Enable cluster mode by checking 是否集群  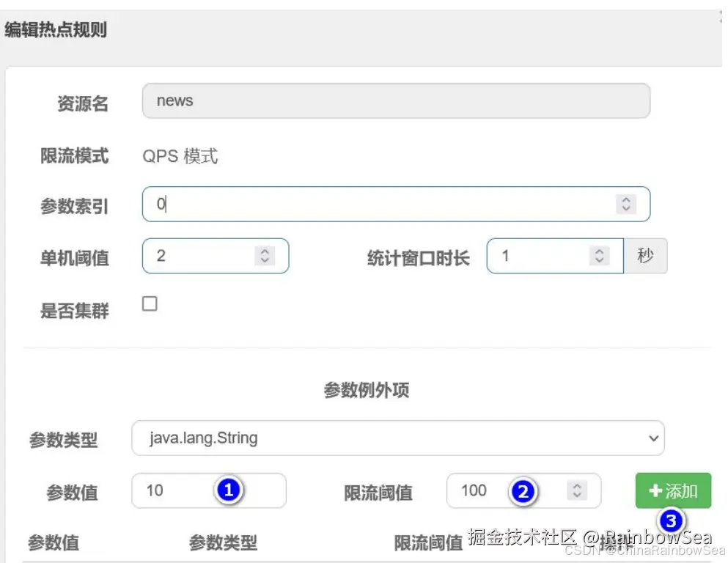150,303
